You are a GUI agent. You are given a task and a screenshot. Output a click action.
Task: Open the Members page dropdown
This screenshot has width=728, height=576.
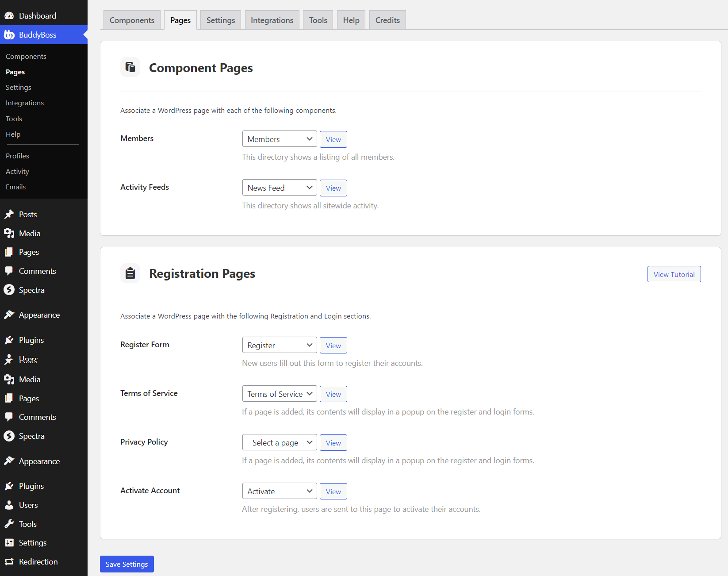click(279, 138)
